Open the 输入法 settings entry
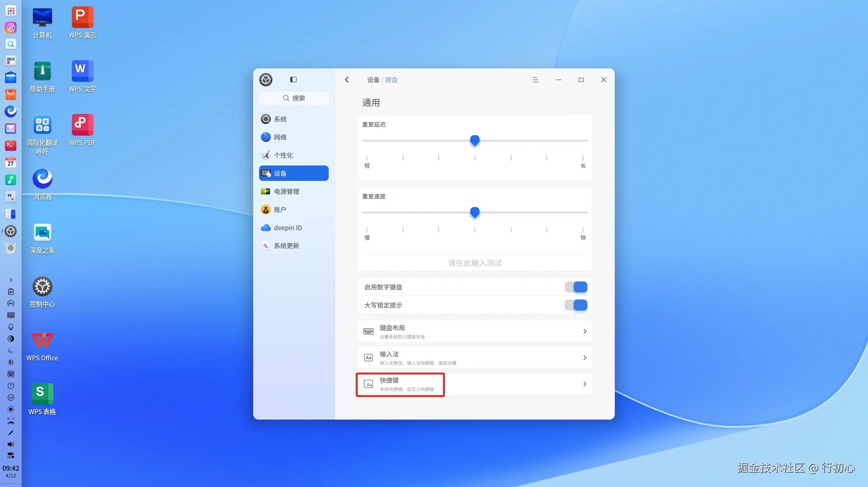The height and width of the screenshot is (487, 868). click(x=475, y=358)
